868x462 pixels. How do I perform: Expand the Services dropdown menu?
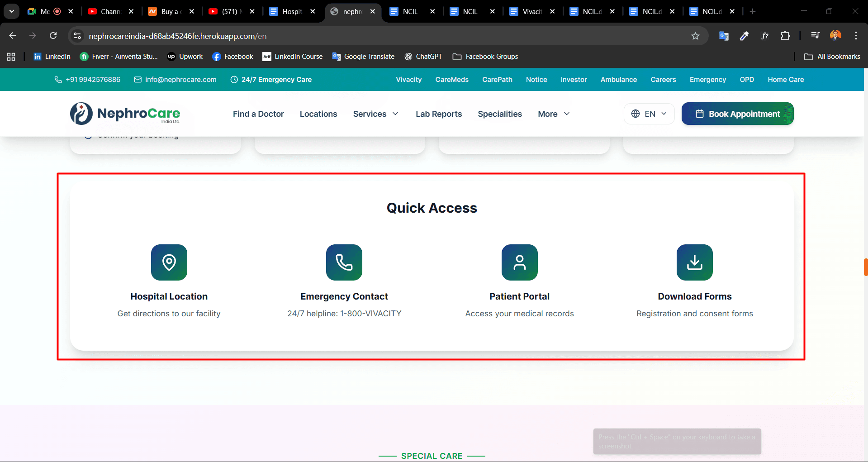[375, 114]
